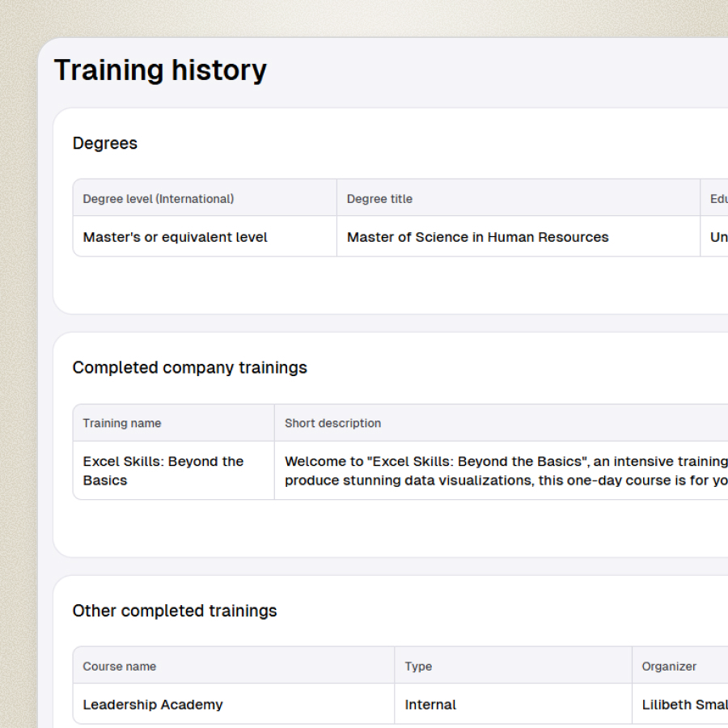Select the Completed company trainings heading
The image size is (728, 728).
190,367
